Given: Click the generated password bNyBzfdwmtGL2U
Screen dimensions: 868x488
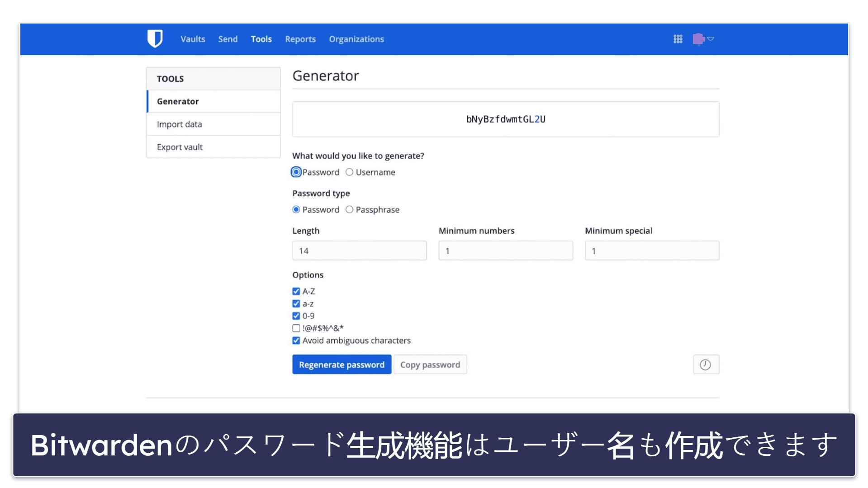Looking at the screenshot, I should click(x=506, y=119).
